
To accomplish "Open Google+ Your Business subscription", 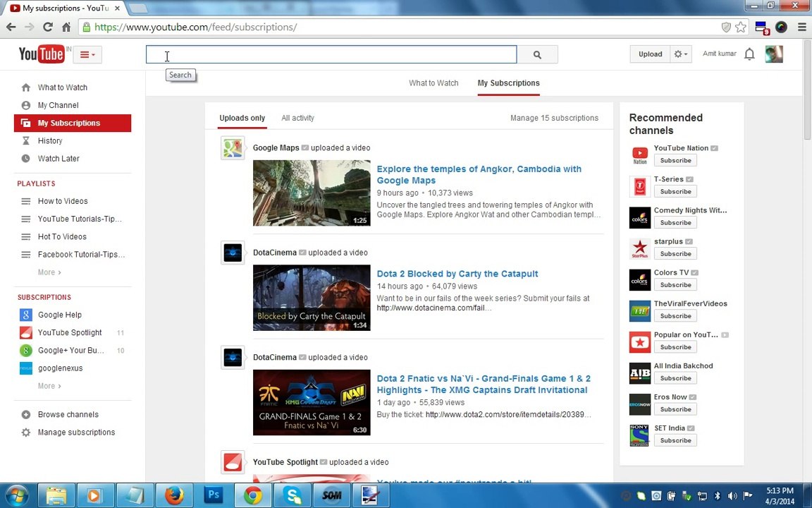I will (73, 351).
